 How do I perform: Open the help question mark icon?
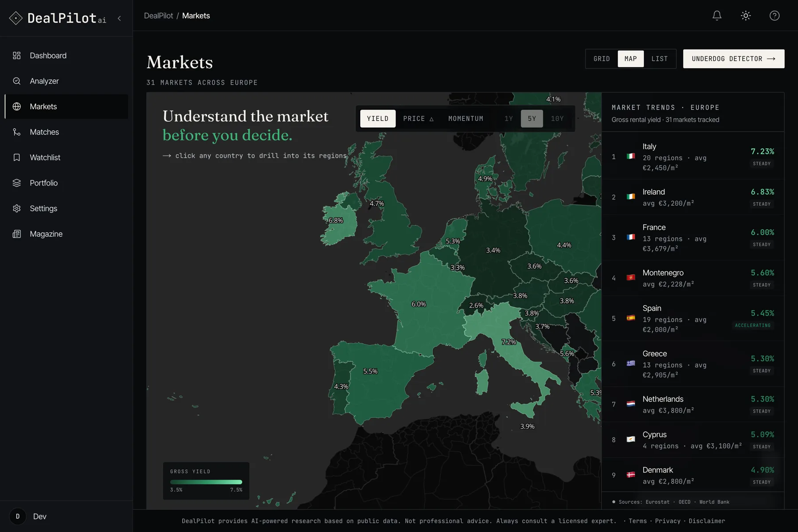click(x=775, y=16)
